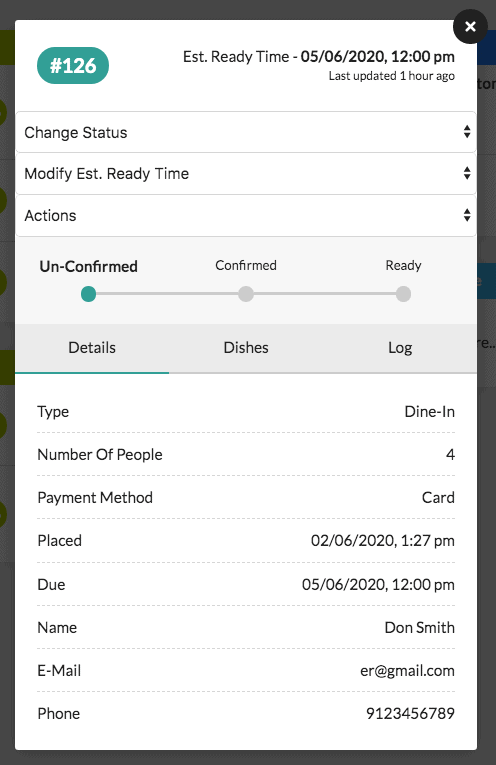This screenshot has height=765, width=496.
Task: Switch to the Log tab
Action: 400,348
